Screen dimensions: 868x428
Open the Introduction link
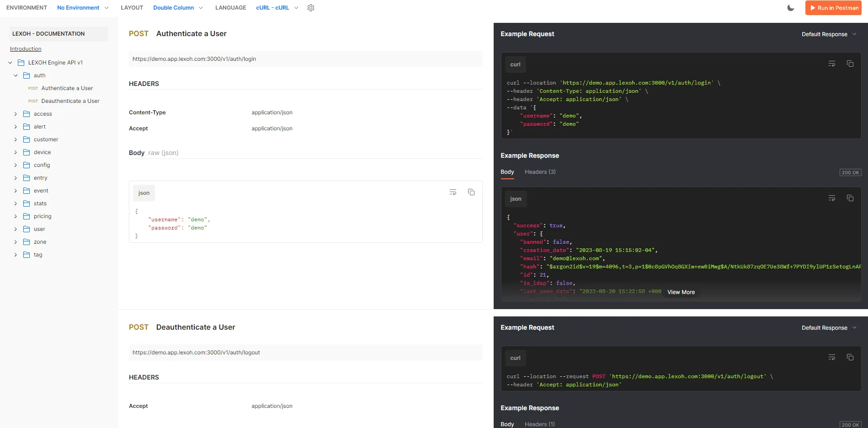pos(26,49)
